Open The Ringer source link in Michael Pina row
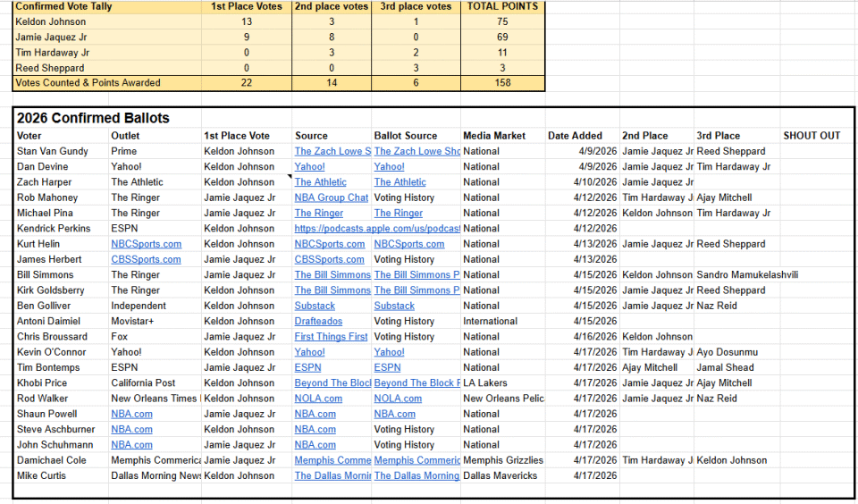 [319, 213]
